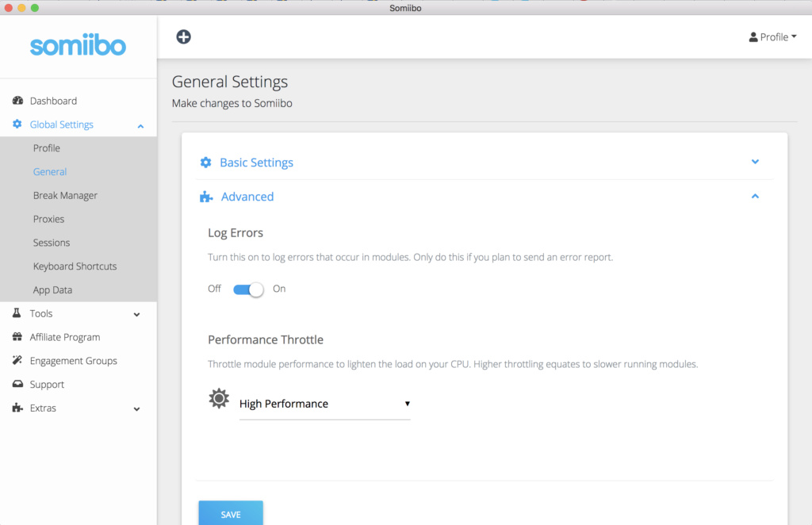Click the Log Errors description text
This screenshot has height=525, width=812.
(410, 257)
